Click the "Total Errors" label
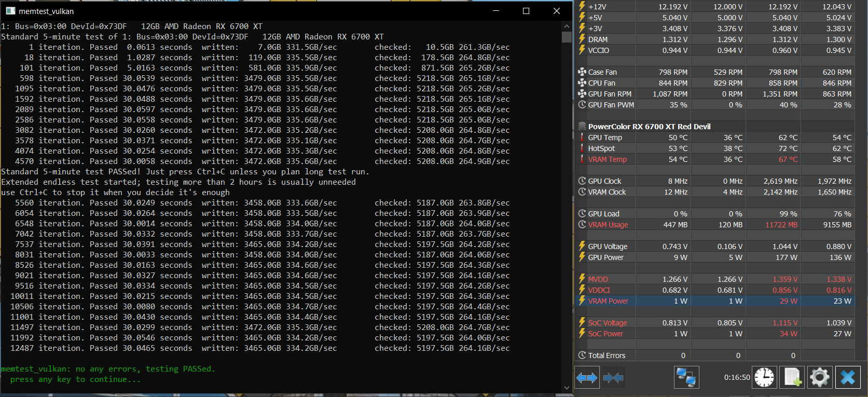The width and height of the screenshot is (868, 397). 607,355
